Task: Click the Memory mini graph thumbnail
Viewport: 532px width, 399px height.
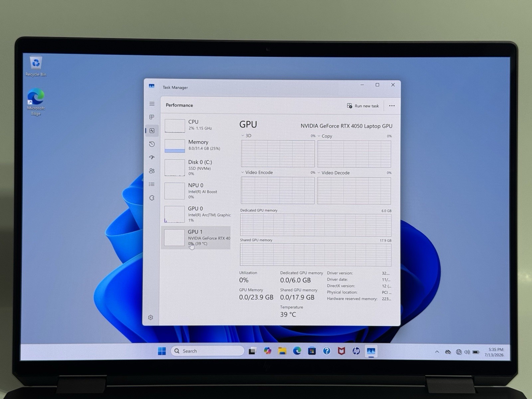Action: [175, 146]
